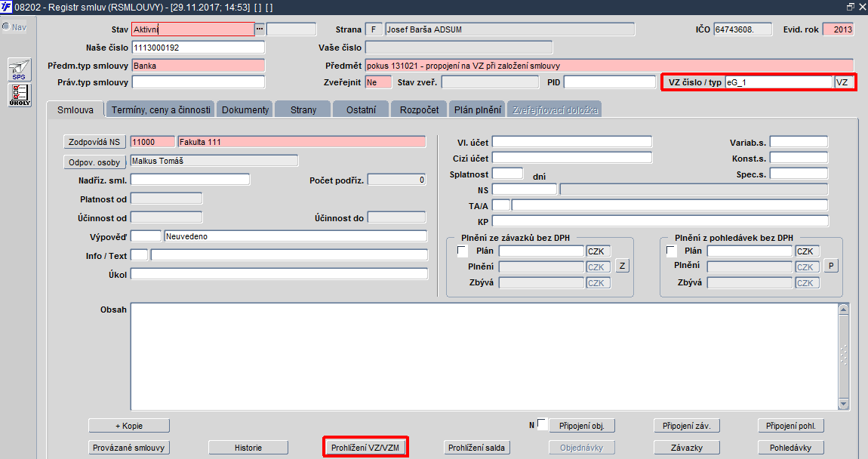Click the Cizí účet field
The image size is (868, 459).
(x=572, y=158)
